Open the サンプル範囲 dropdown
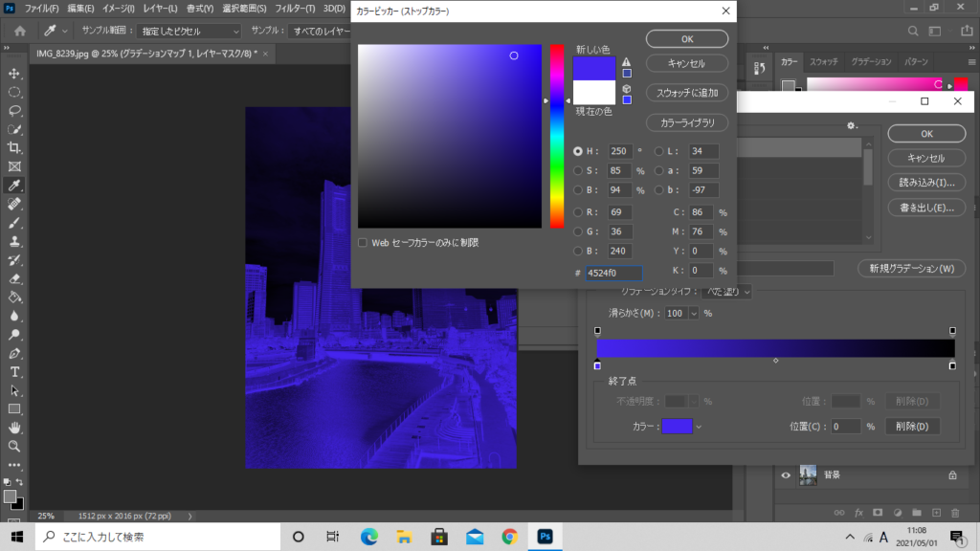980x551 pixels. point(189,31)
